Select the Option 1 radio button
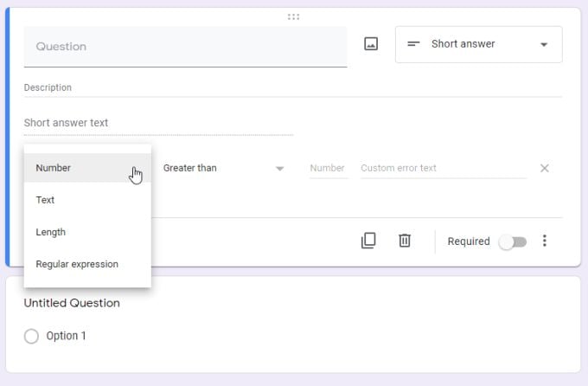This screenshot has height=386, width=588. pyautogui.click(x=32, y=336)
